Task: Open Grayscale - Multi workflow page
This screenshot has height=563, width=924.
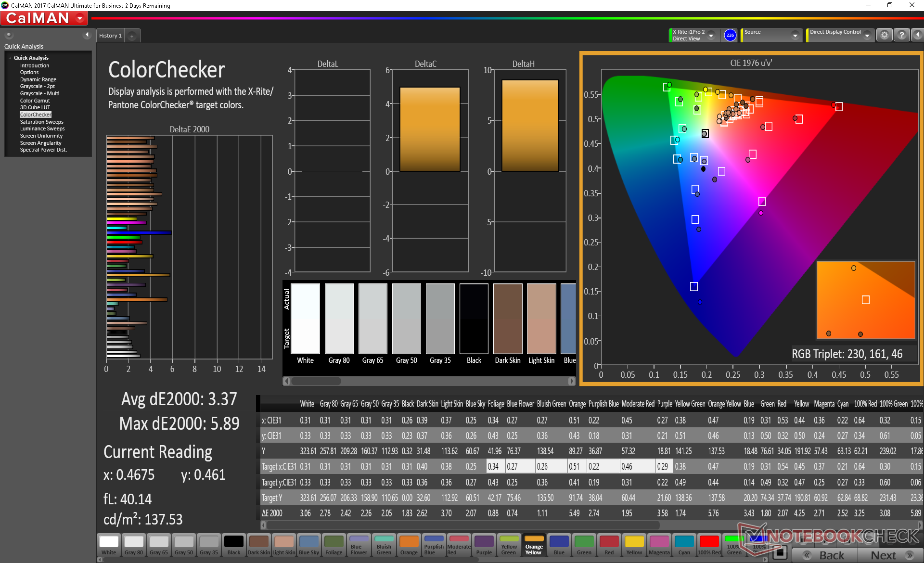Action: coord(39,93)
